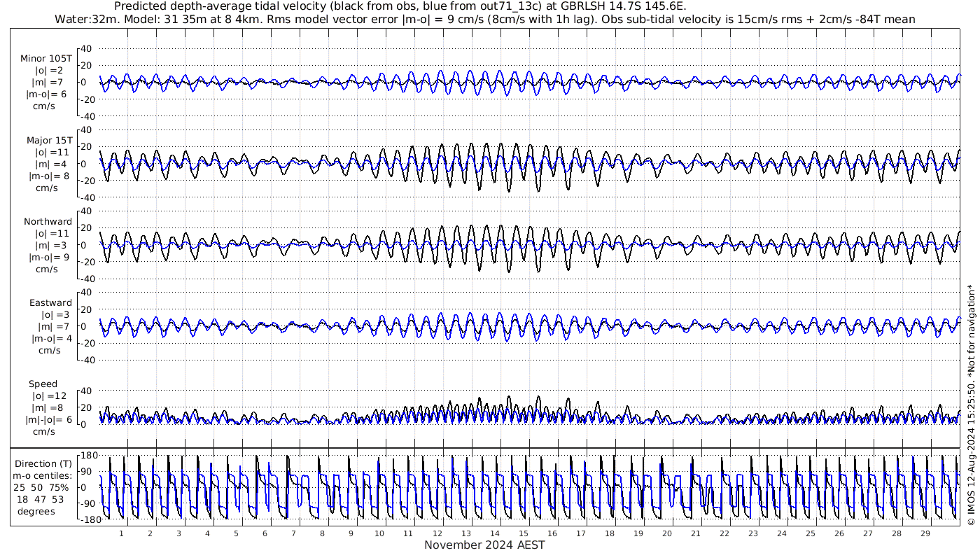Click 'degrees' under the Direction panel
This screenshot has width=980, height=560.
click(37, 511)
